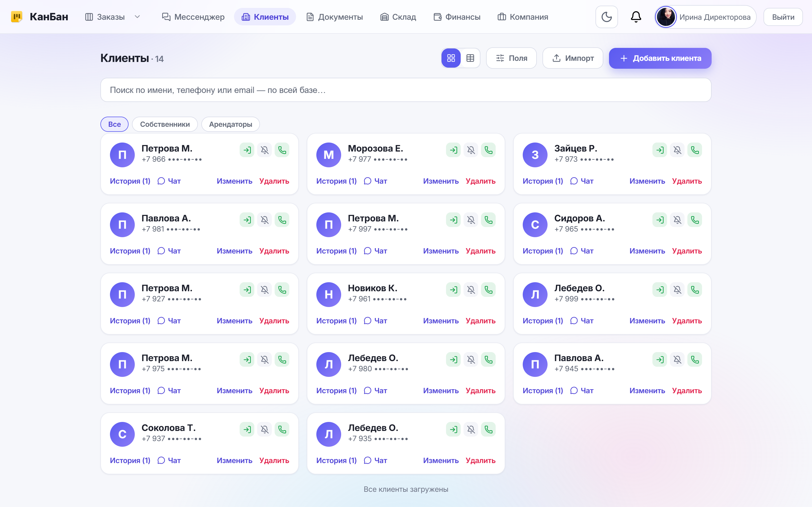The width and height of the screenshot is (812, 507).
Task: Open chat with Новиков К.
Action: tap(376, 321)
